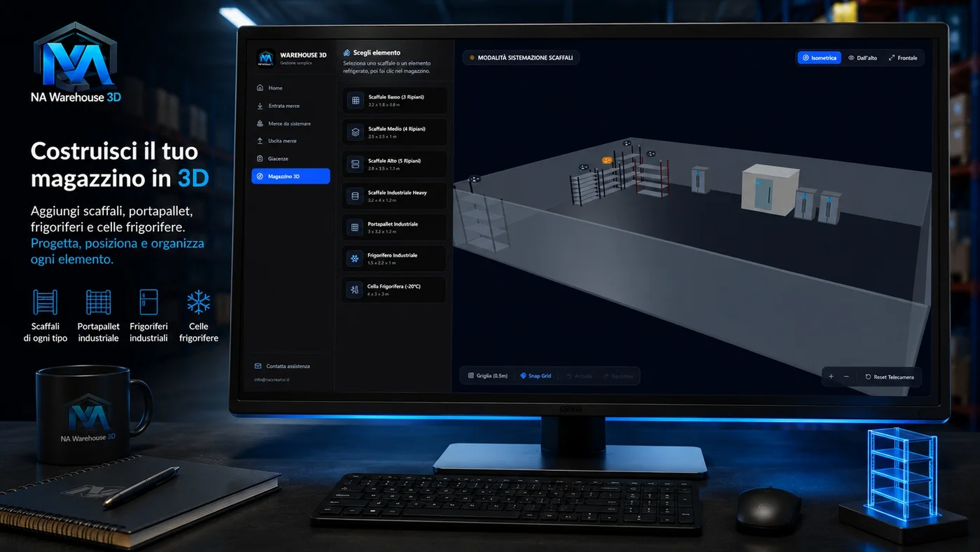
Task: Pick the Scaffale Alto (5 Ripiani) element
Action: pos(394,164)
